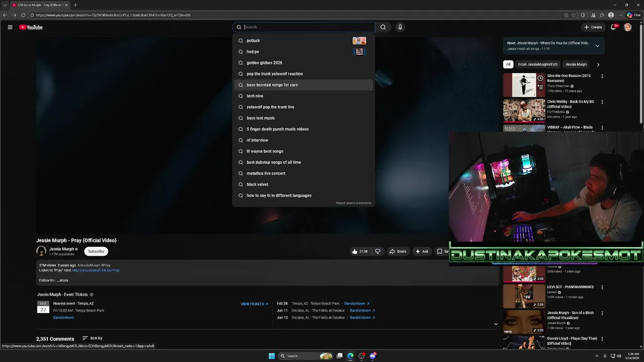
Task: Start voice search with microphone
Action: coord(400,27)
